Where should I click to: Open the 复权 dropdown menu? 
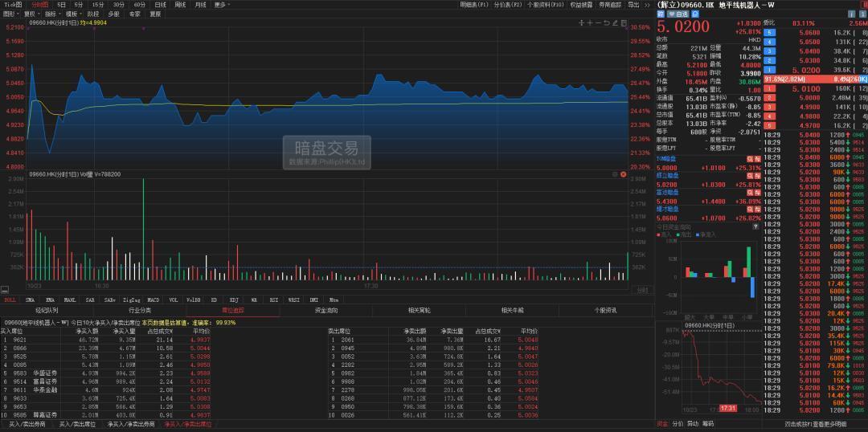coord(31,14)
